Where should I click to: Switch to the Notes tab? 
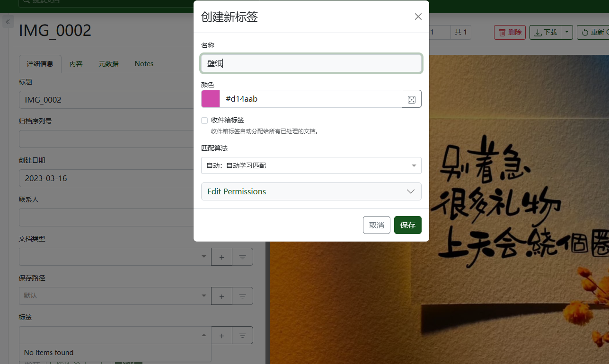coord(144,64)
